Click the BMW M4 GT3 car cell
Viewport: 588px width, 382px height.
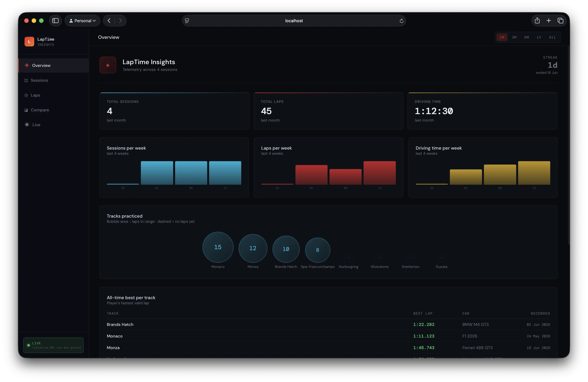(x=475, y=324)
